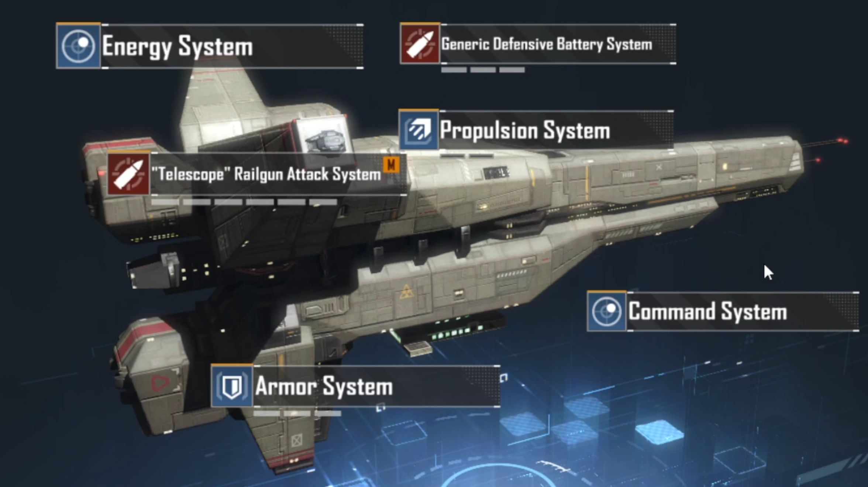
Task: Click the Telescope Railgun bullet icon
Action: pos(128,174)
